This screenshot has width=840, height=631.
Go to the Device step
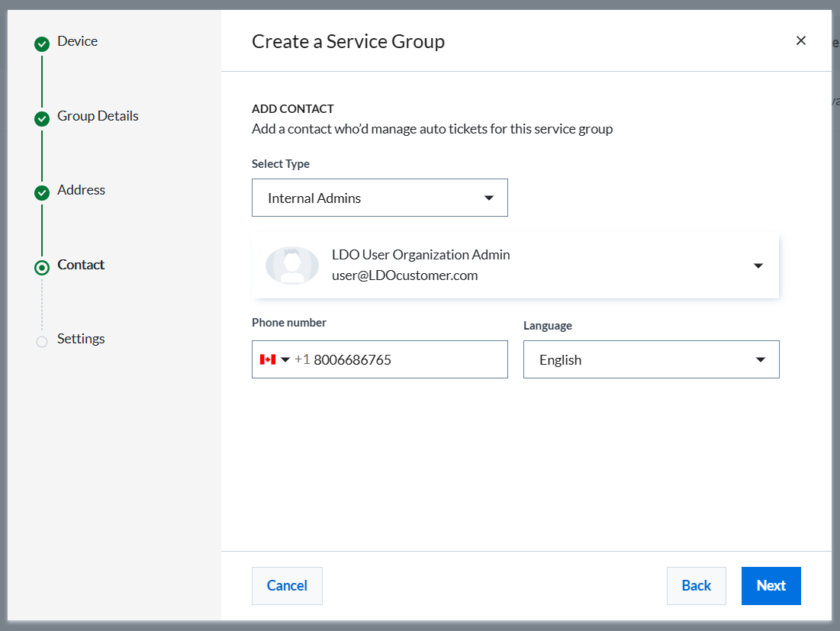pyautogui.click(x=78, y=41)
